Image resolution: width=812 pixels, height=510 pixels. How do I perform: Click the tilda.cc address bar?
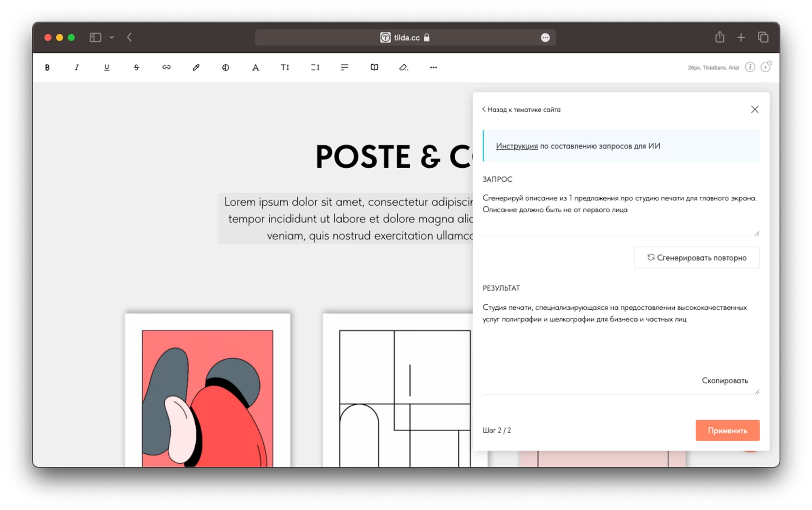[x=405, y=38]
